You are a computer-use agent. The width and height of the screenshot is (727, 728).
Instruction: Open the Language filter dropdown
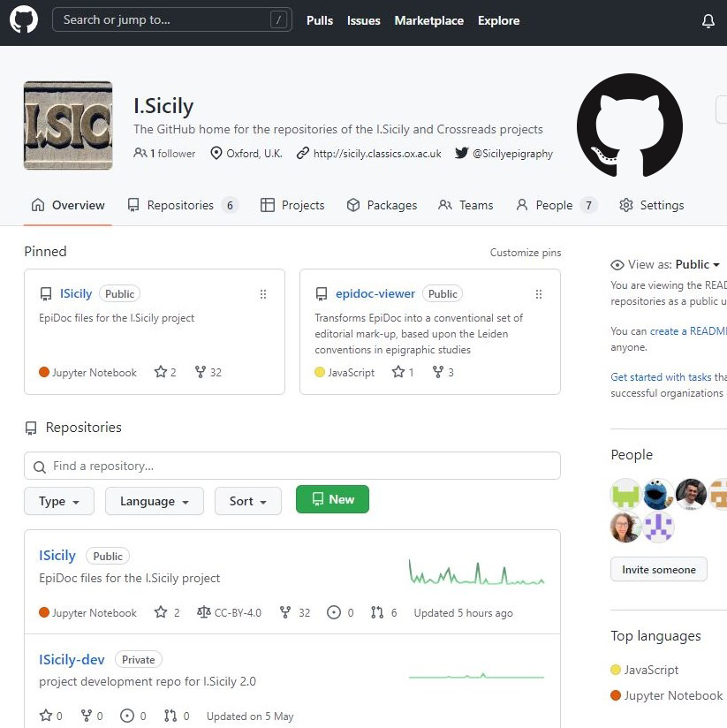[155, 501]
